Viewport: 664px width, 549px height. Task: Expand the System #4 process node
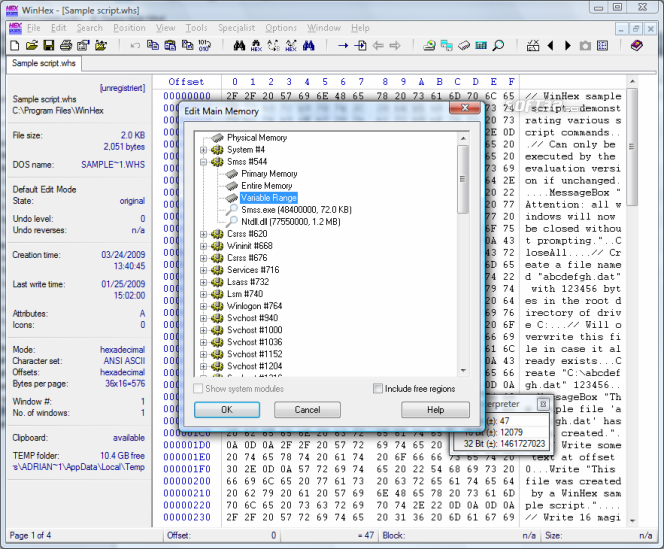tap(204, 150)
